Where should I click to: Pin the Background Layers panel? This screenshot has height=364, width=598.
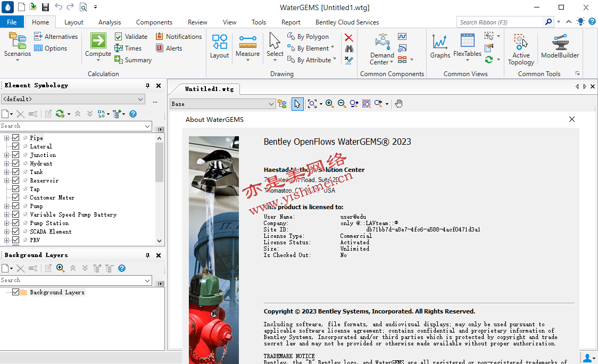coord(147,255)
